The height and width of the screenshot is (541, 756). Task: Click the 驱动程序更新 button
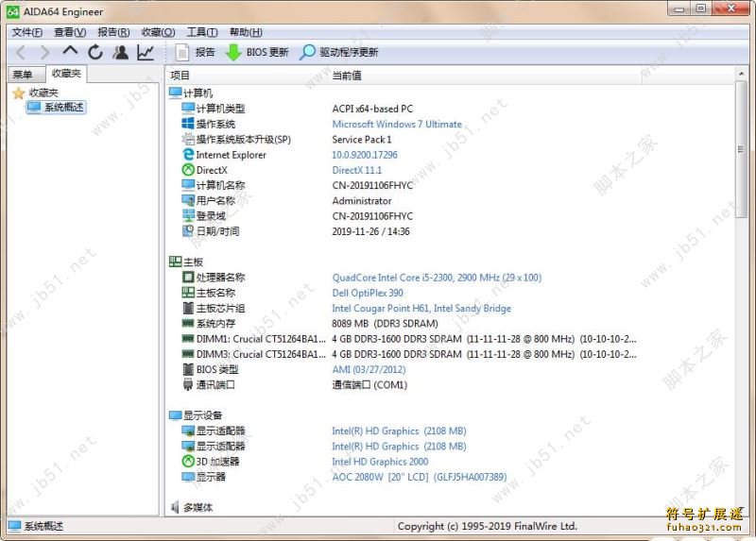[x=338, y=52]
